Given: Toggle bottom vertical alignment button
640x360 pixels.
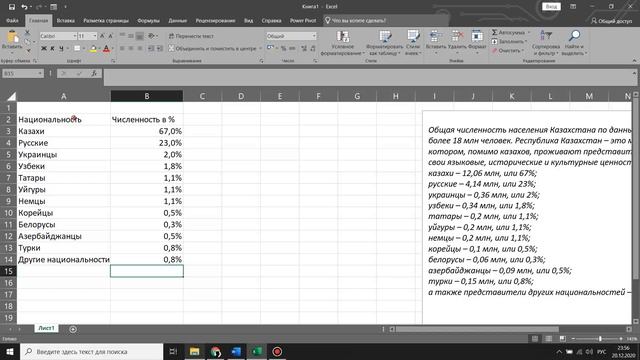Looking at the screenshot, I should 140,36.
